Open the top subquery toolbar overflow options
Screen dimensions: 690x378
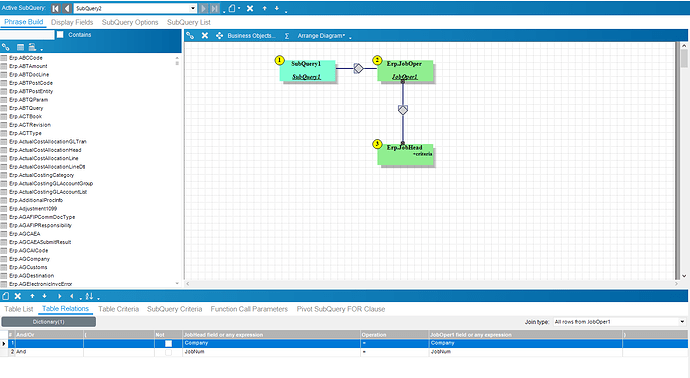point(286,11)
